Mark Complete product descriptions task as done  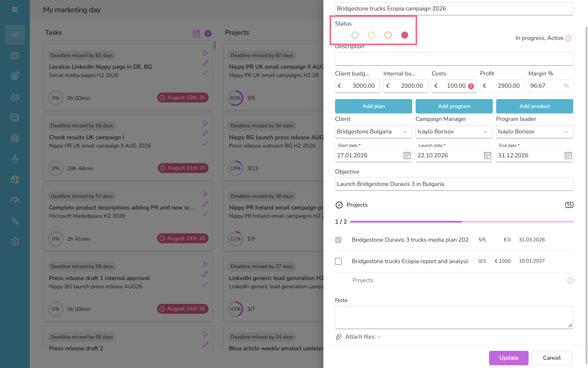(205, 213)
